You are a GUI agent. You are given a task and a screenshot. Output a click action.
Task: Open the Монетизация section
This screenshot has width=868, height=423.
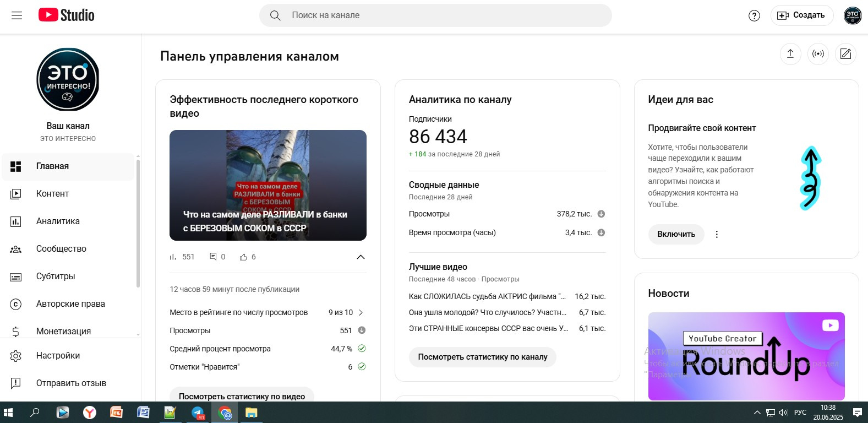click(x=67, y=331)
